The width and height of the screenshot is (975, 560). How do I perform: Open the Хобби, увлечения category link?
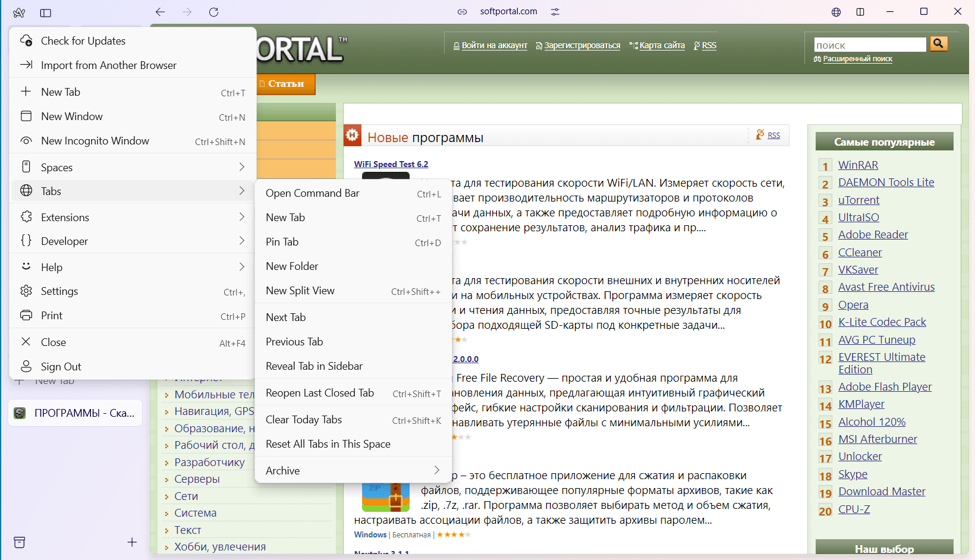tap(220, 547)
